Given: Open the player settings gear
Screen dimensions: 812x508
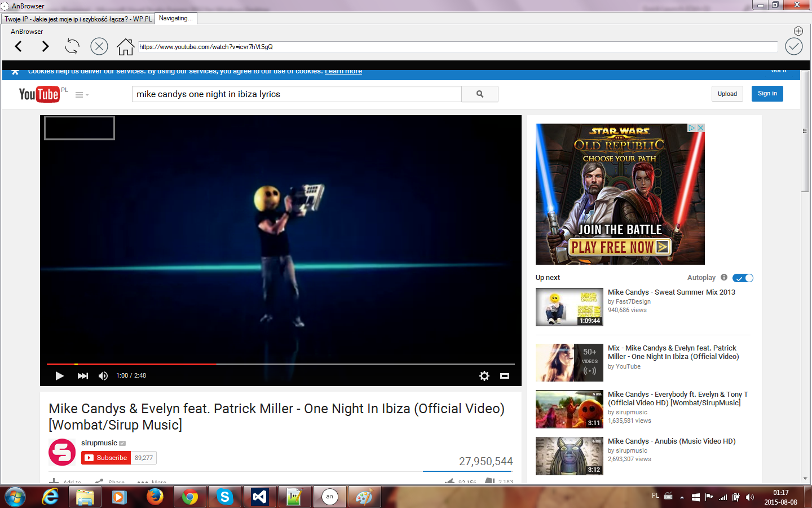Looking at the screenshot, I should tap(484, 376).
